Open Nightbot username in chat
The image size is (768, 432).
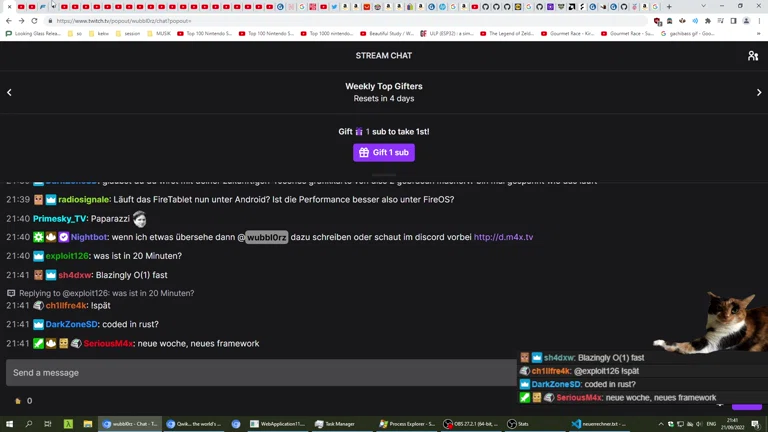89,237
